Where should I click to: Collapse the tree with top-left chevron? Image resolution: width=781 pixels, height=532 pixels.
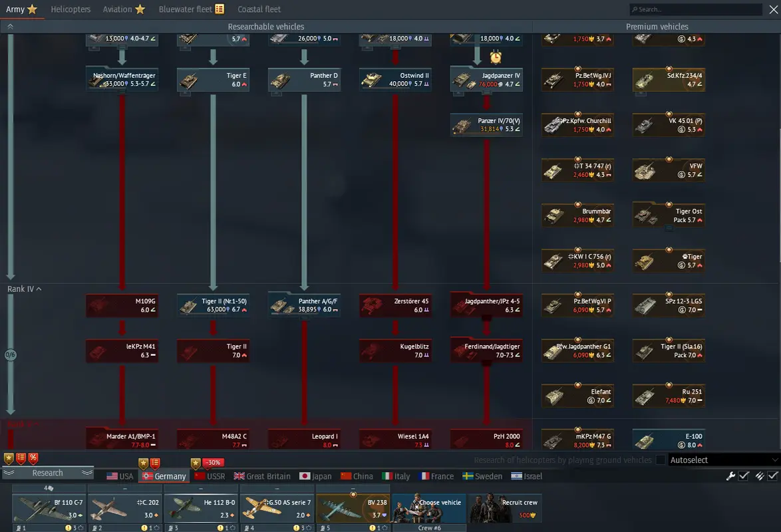pyautogui.click(x=10, y=27)
